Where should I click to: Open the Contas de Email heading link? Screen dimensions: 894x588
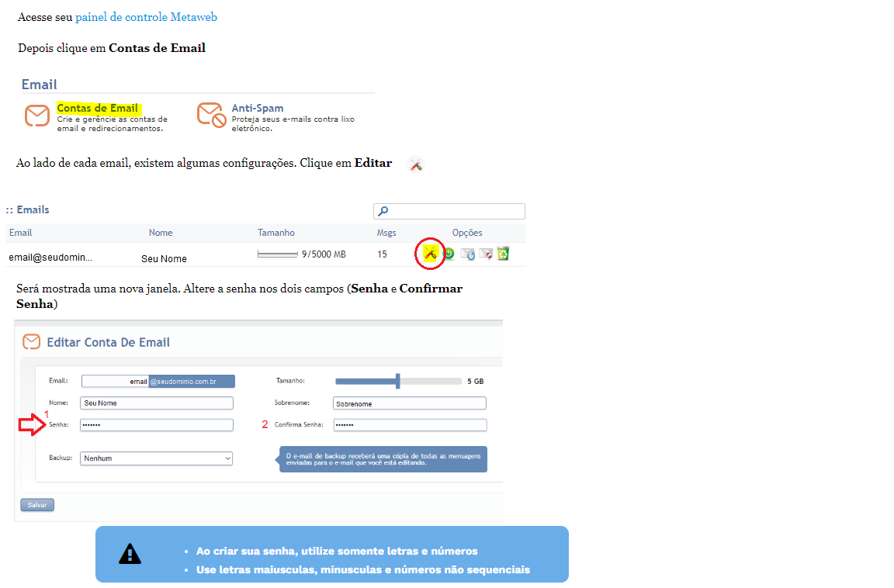(97, 109)
